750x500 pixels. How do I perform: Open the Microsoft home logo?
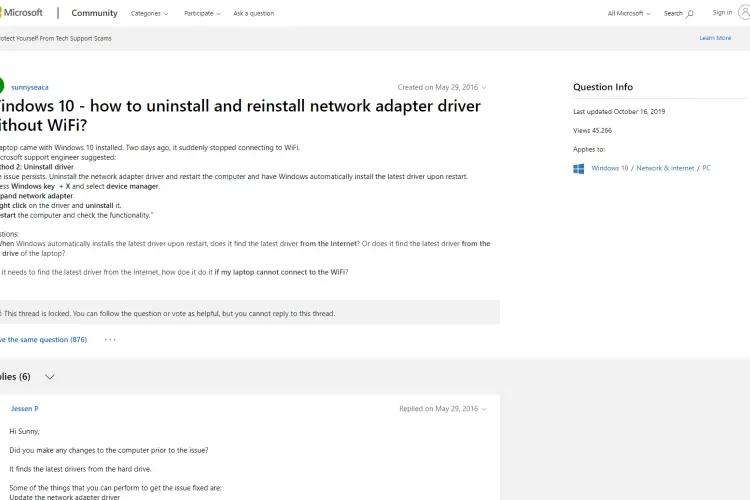(x=21, y=13)
